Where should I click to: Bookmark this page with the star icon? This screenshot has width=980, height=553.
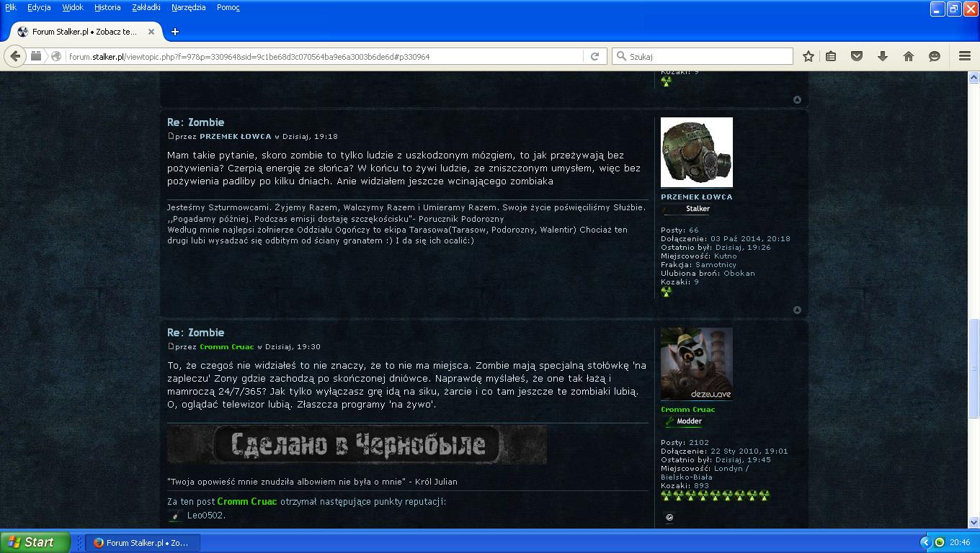coord(808,56)
